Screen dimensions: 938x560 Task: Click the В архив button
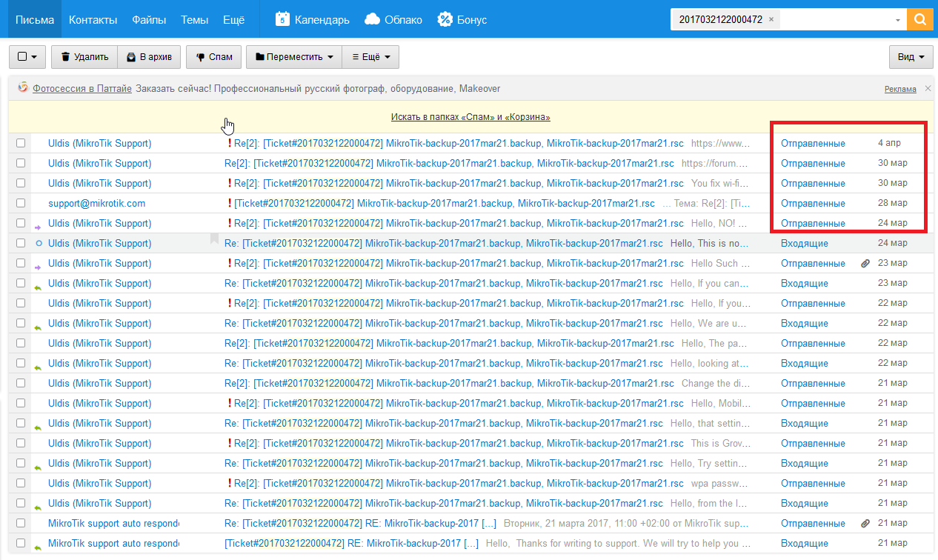(149, 57)
